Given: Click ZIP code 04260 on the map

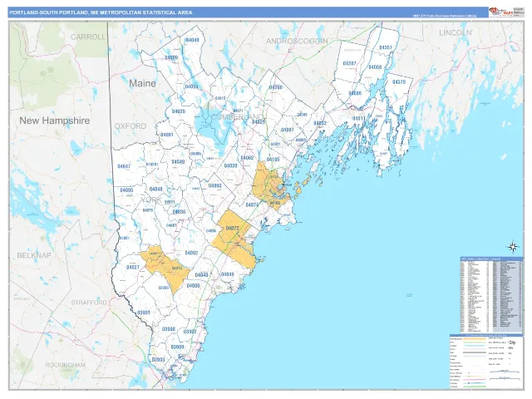Looking at the screenshot, I should [x=275, y=87].
